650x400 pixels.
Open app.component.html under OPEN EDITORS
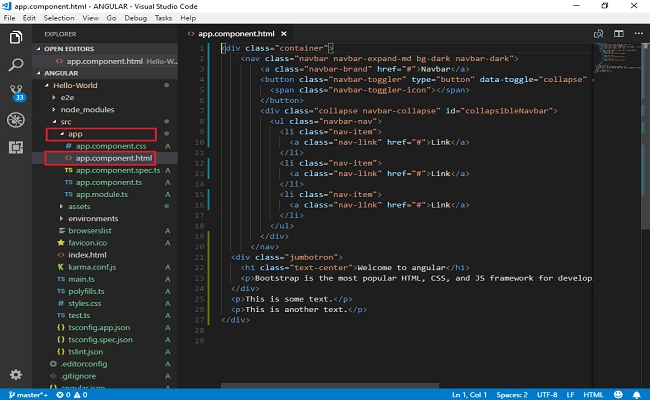pos(105,61)
